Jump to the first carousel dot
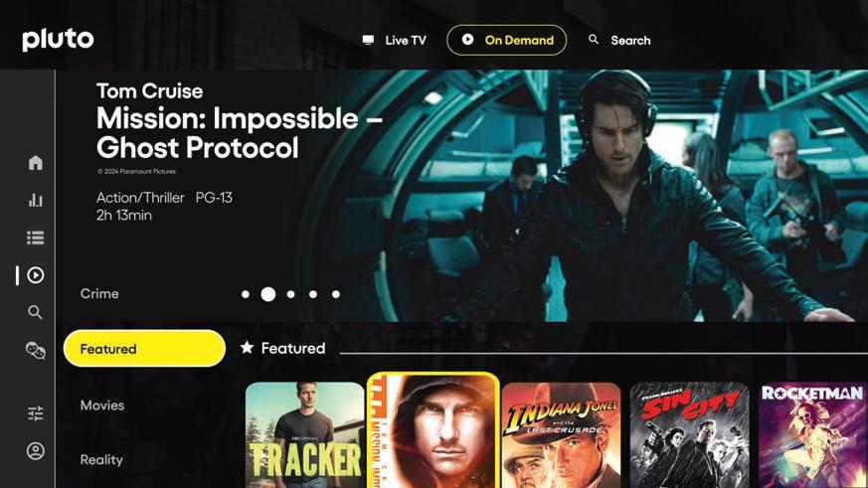The height and width of the screenshot is (488, 868). pos(246,294)
